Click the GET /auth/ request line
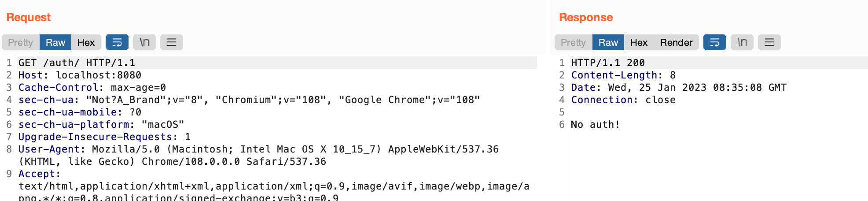868x201 pixels. (77, 63)
